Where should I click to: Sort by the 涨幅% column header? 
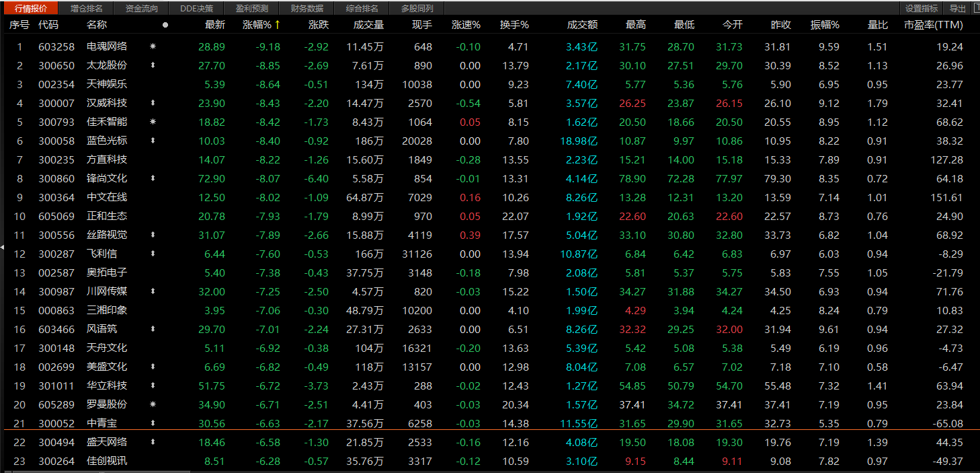pyautogui.click(x=257, y=25)
